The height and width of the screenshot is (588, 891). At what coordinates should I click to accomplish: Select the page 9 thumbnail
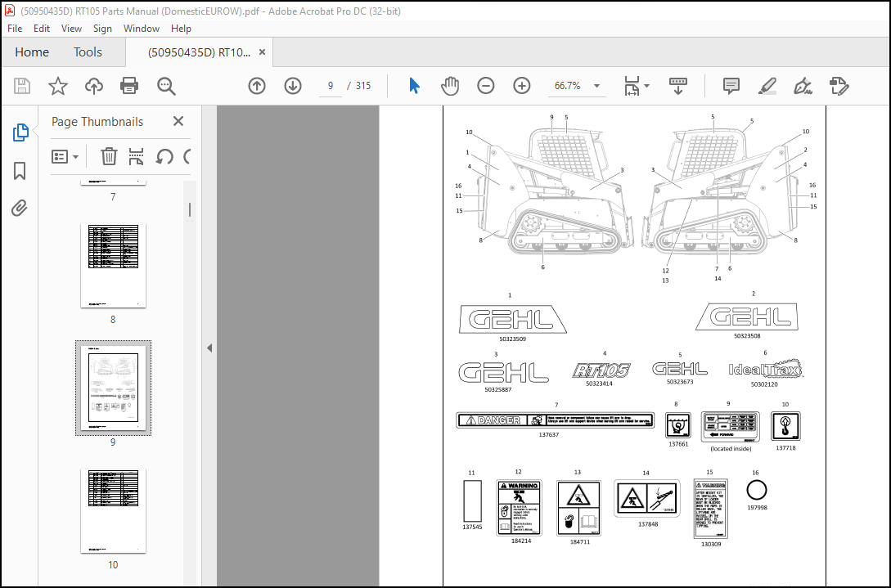(x=113, y=388)
